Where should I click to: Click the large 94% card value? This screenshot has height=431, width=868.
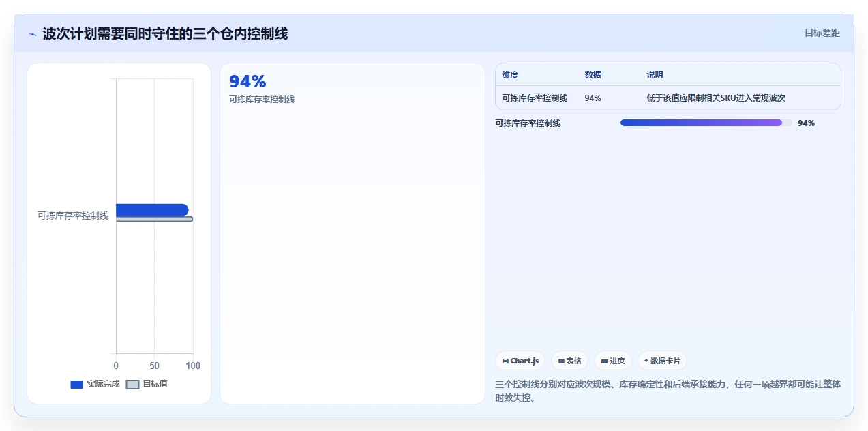[248, 82]
